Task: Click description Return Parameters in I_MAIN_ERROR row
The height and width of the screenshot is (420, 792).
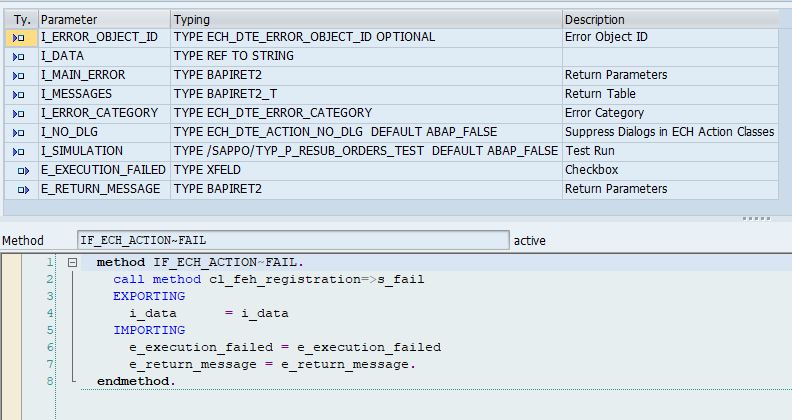Action: tap(616, 75)
